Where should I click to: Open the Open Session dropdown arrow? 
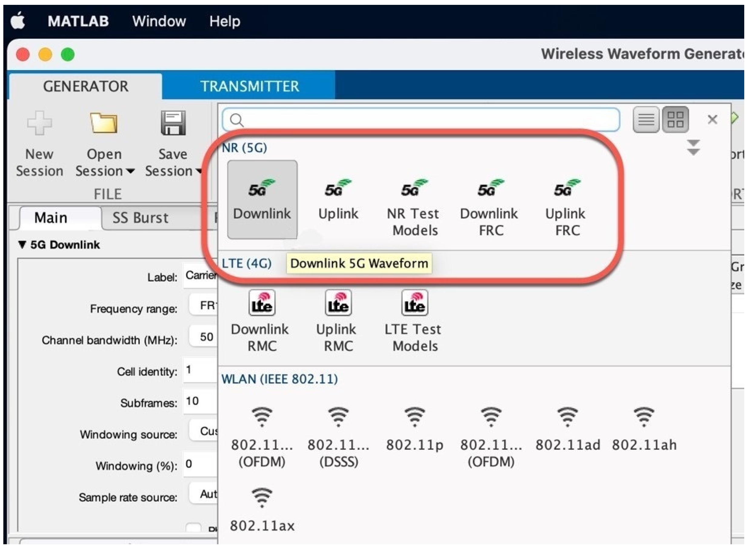pos(130,171)
